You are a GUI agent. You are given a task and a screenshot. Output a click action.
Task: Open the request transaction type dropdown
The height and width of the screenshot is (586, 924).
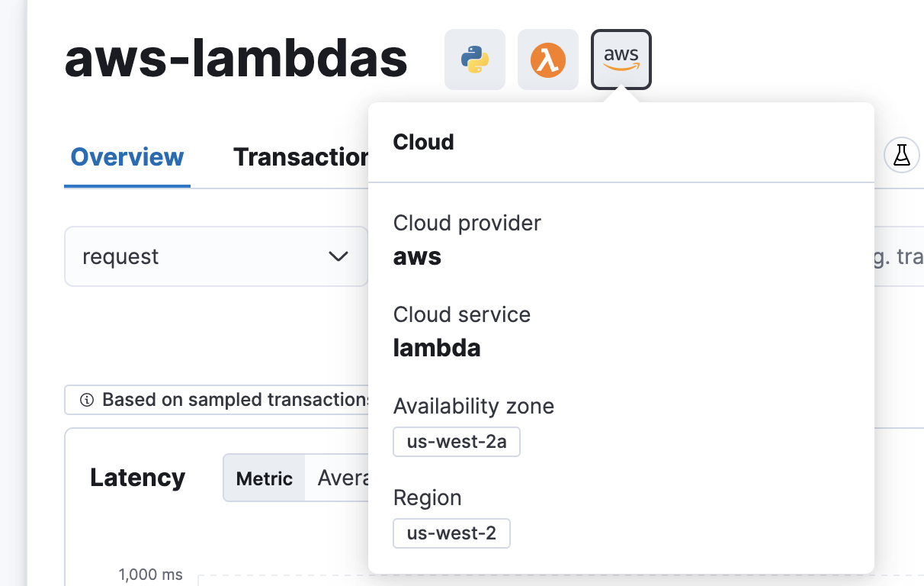pos(216,256)
